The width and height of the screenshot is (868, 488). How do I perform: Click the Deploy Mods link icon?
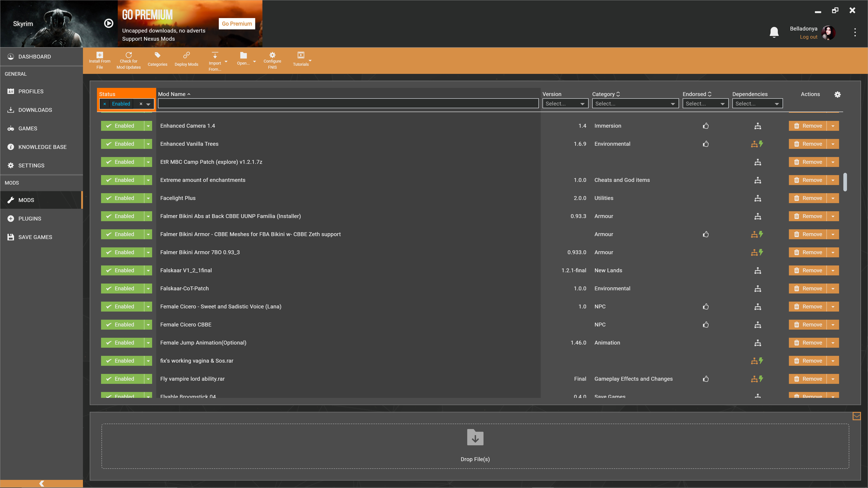(186, 55)
